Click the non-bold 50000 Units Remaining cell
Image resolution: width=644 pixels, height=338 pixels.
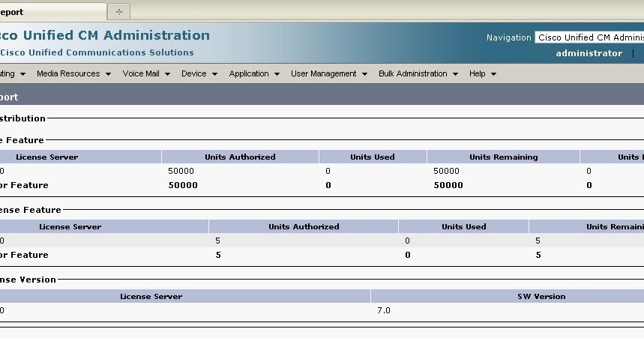coord(446,171)
